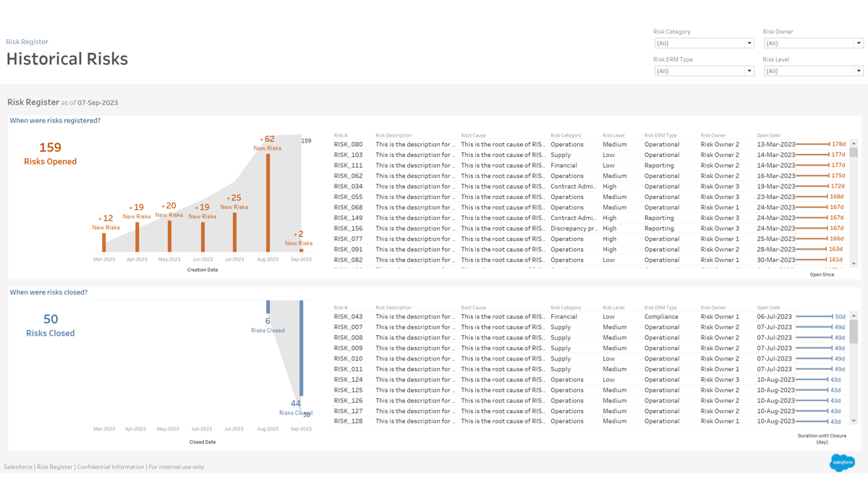Select the Sep-2023 closed risks blue bar
The width and height of the screenshot is (868, 492).
pyautogui.click(x=301, y=347)
